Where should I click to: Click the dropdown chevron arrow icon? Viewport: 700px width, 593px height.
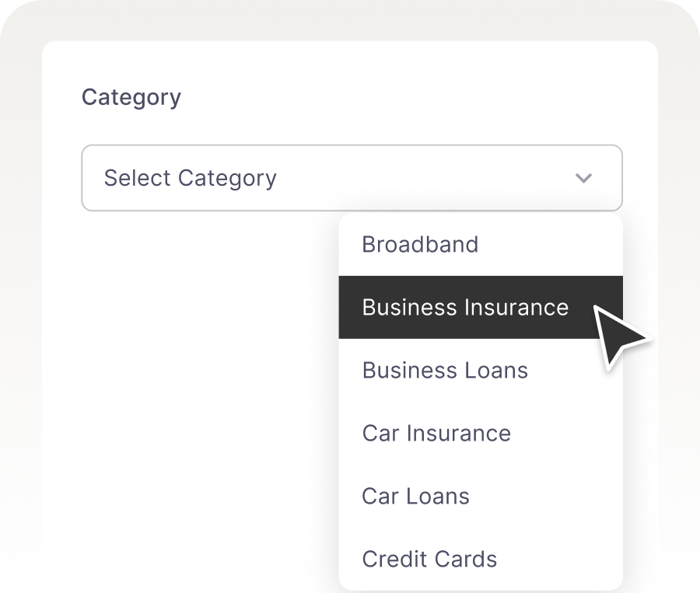click(583, 178)
